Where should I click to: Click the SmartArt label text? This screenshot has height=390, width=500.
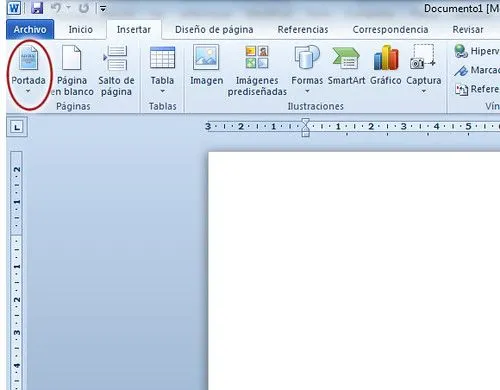click(346, 80)
